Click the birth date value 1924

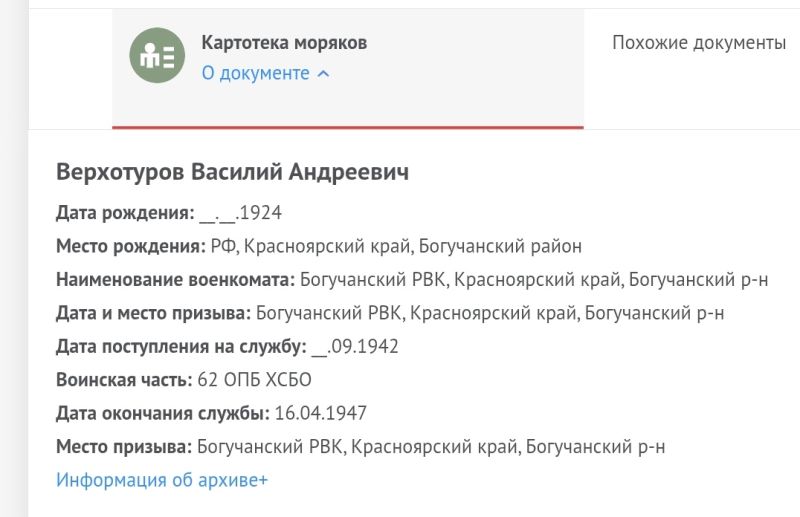coord(241,213)
